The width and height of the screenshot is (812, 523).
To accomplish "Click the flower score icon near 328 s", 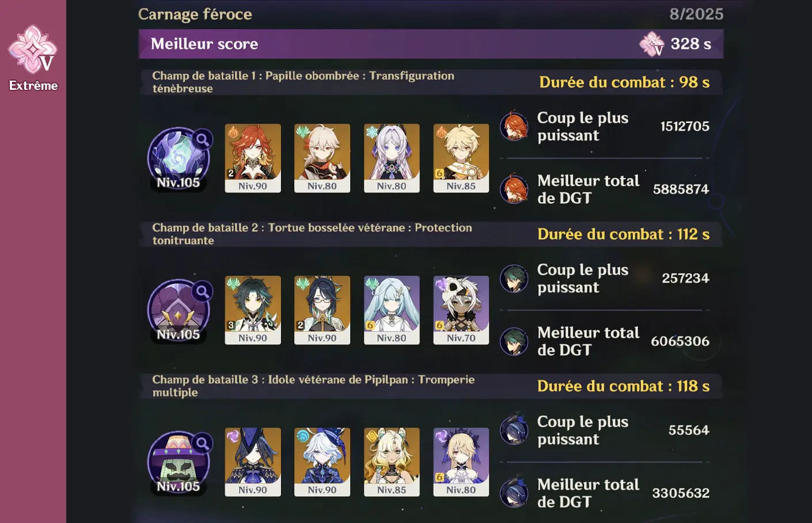I will [652, 44].
